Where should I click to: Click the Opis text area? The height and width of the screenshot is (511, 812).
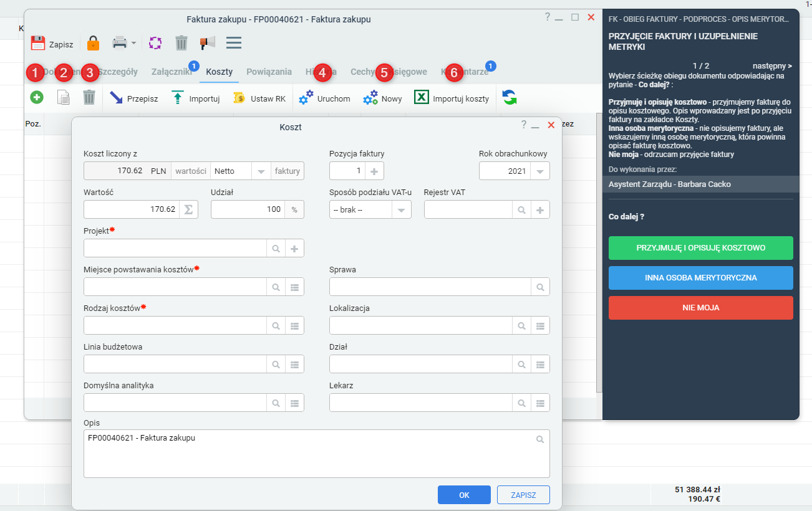tap(316, 454)
